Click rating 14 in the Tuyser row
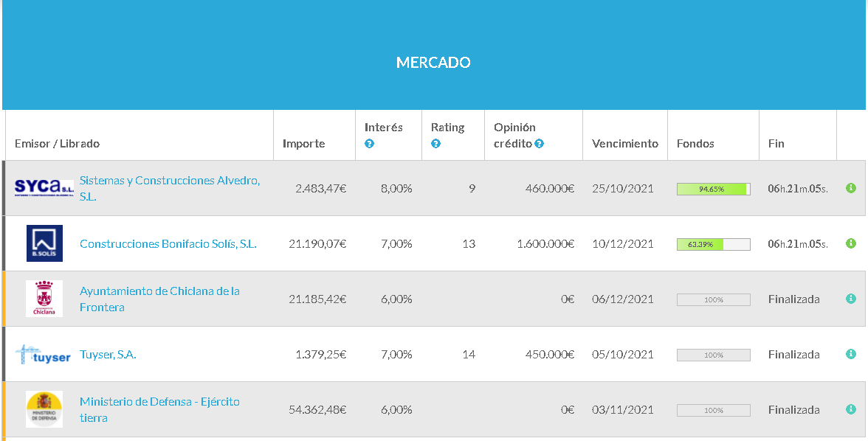The width and height of the screenshot is (868, 441). pyautogui.click(x=469, y=355)
